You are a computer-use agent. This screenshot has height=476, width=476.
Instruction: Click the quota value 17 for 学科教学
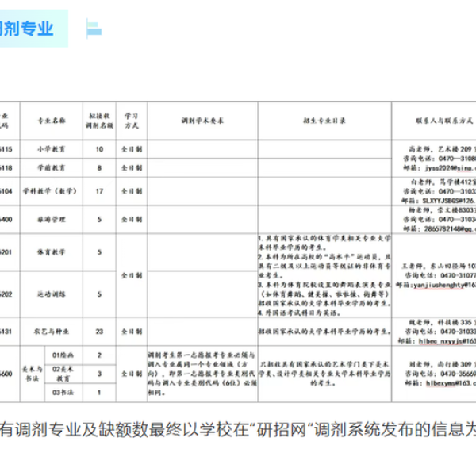click(x=100, y=191)
